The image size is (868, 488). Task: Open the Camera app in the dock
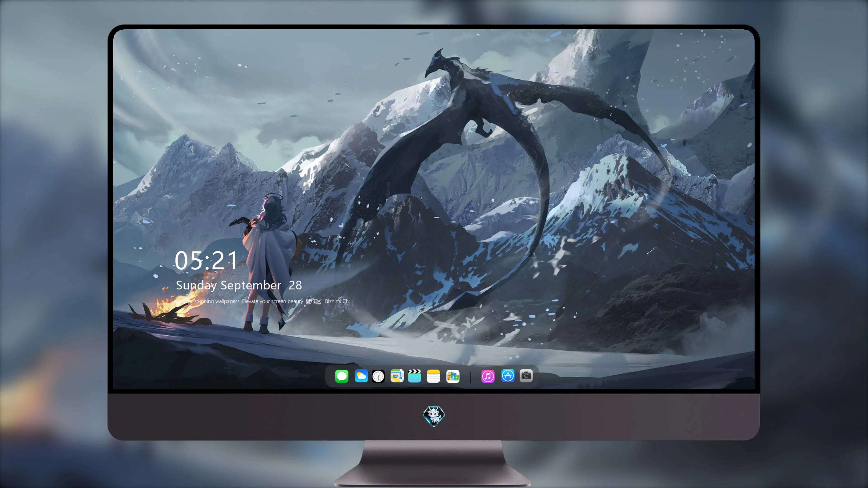tap(526, 376)
